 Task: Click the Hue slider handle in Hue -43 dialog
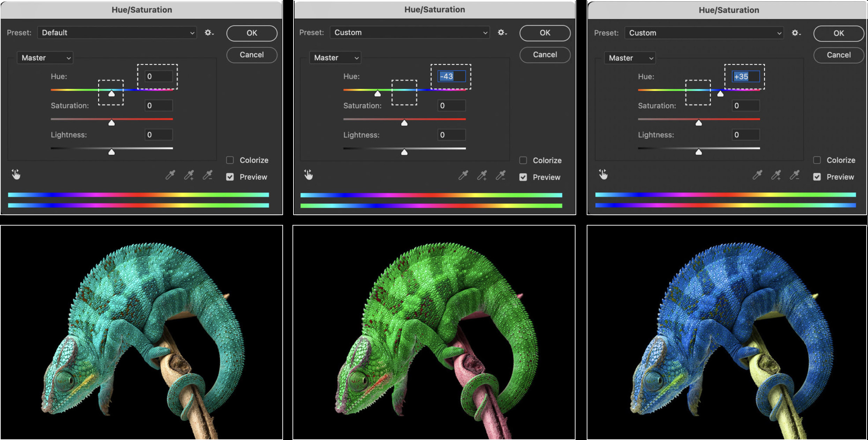(378, 93)
